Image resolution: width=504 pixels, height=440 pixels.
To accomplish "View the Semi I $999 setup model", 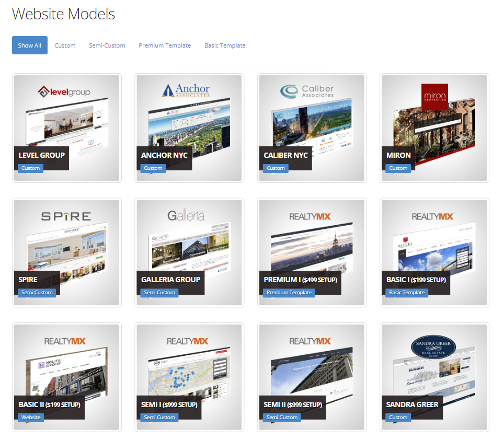I will [x=189, y=366].
